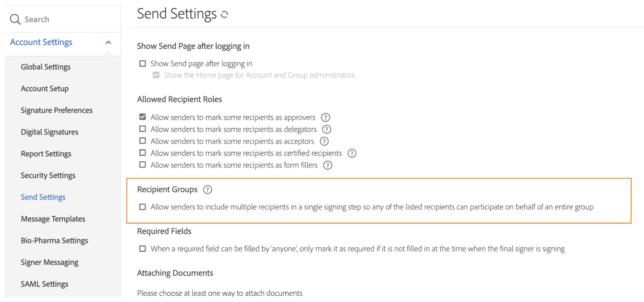Open Global Settings in the sidebar

pyautogui.click(x=46, y=67)
